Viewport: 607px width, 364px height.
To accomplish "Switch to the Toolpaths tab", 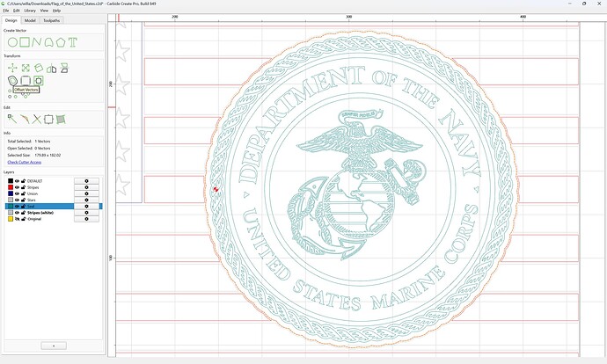I will [52, 20].
